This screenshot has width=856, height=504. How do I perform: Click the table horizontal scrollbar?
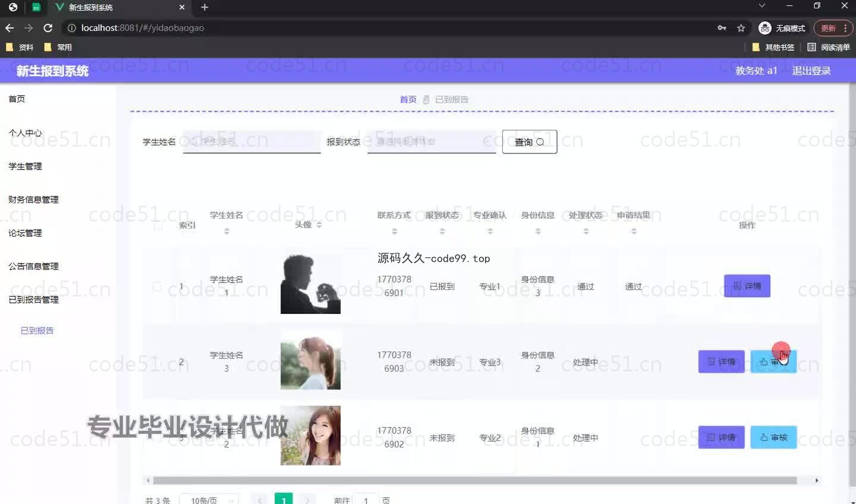475,480
